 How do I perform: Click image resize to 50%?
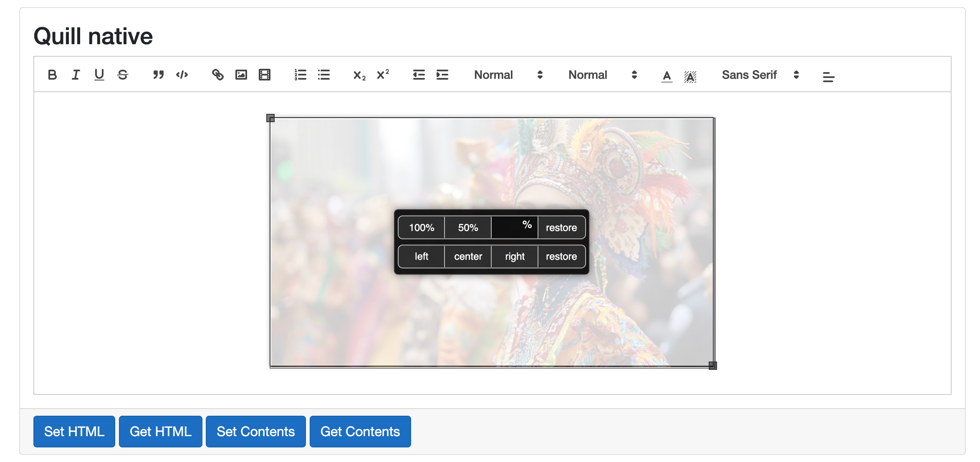point(467,227)
